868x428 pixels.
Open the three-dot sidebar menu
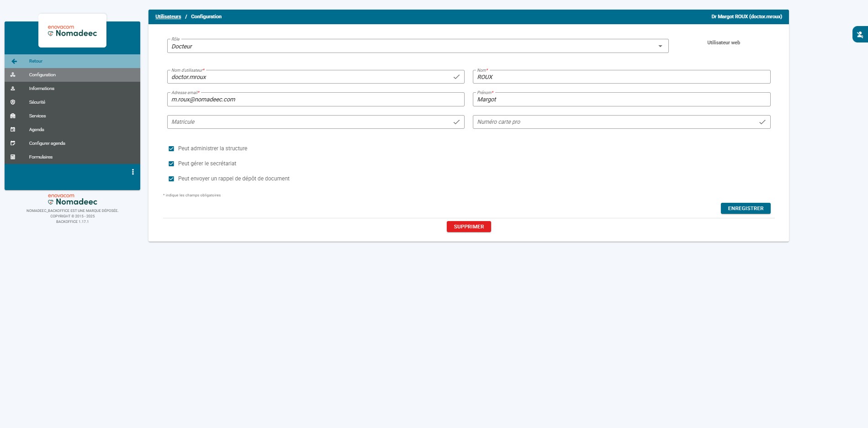tap(133, 172)
